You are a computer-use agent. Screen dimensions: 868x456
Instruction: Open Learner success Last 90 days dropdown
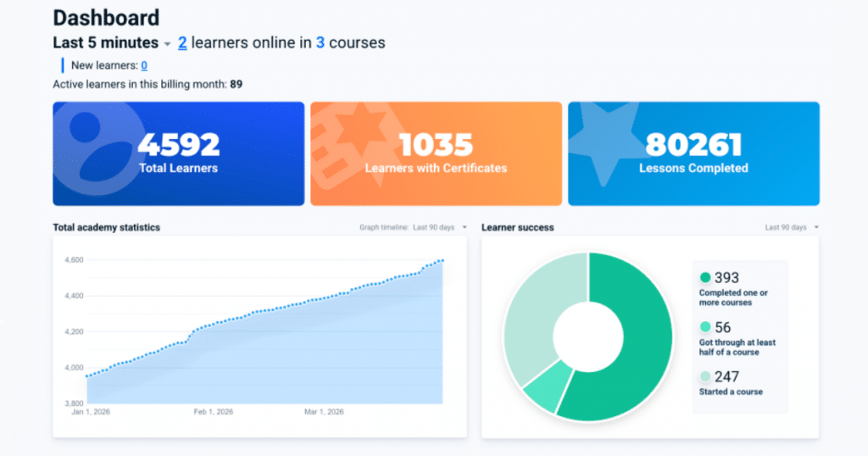(x=816, y=227)
